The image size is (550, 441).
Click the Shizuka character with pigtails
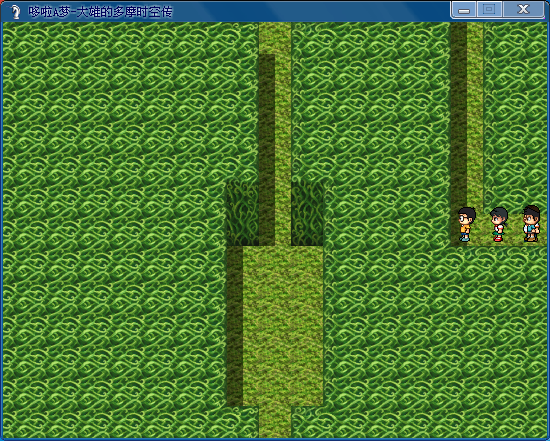(x=499, y=224)
